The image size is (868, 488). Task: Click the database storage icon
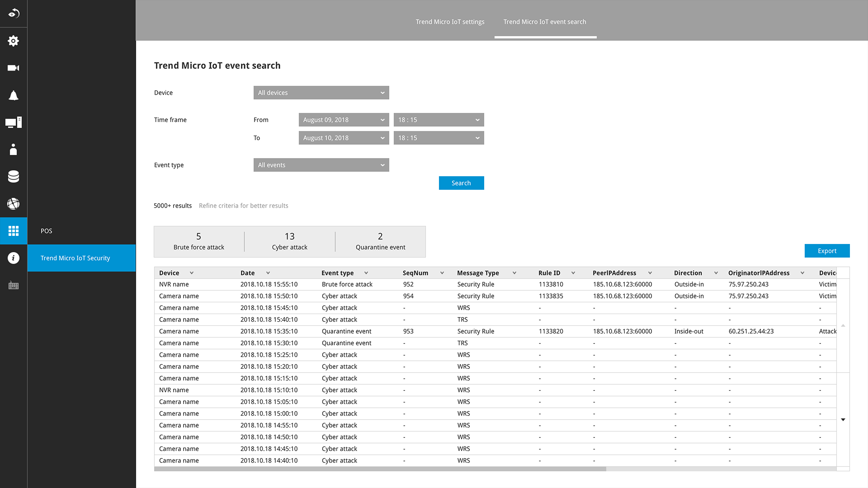(x=14, y=177)
